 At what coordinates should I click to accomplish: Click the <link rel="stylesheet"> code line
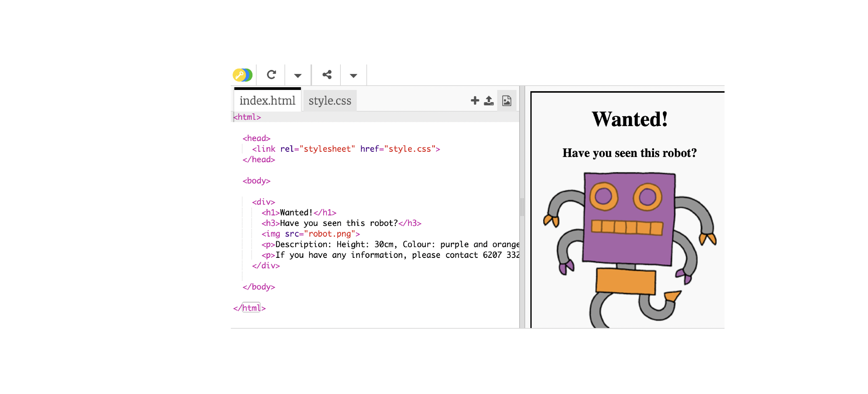click(x=346, y=149)
